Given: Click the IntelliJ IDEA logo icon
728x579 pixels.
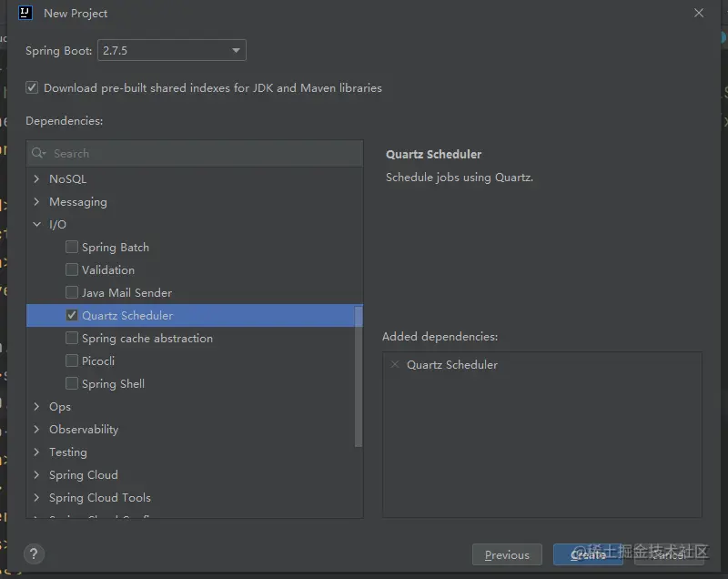Looking at the screenshot, I should coord(25,13).
